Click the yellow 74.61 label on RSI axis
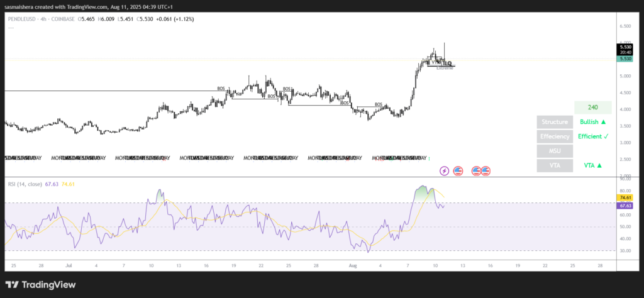 pos(625,197)
